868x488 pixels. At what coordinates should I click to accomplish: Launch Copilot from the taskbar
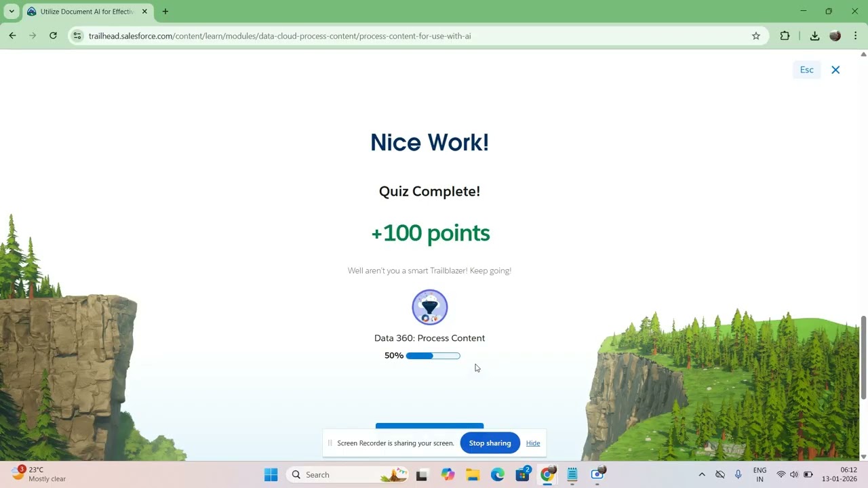pos(448,474)
